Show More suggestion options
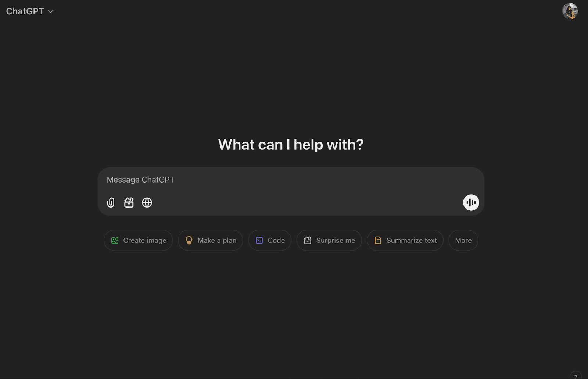This screenshot has height=379, width=588. (463, 240)
